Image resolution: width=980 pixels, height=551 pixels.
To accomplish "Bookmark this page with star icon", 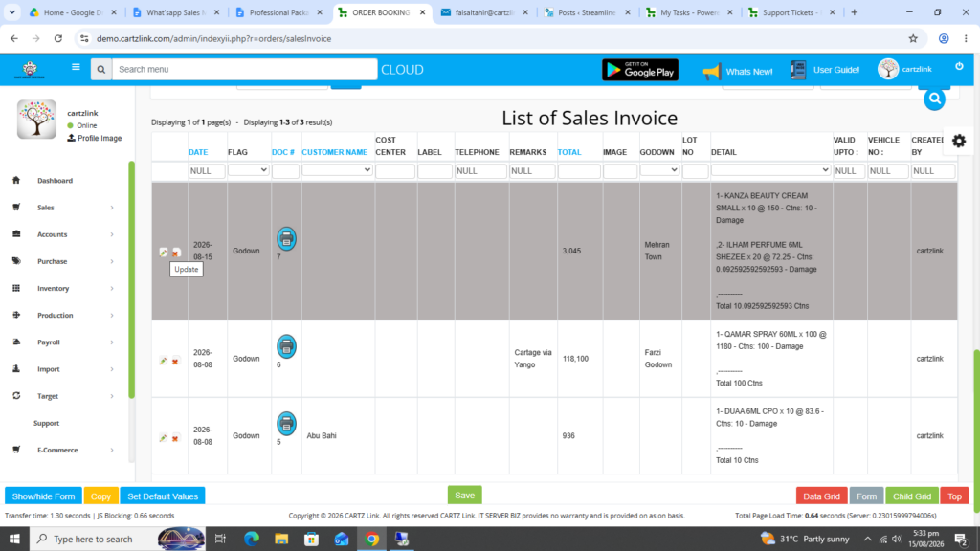I will pos(913,38).
